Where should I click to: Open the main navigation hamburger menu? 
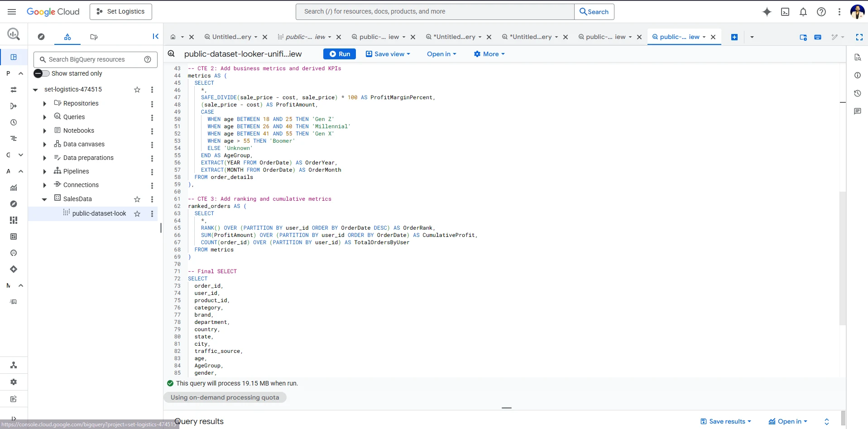(x=12, y=12)
